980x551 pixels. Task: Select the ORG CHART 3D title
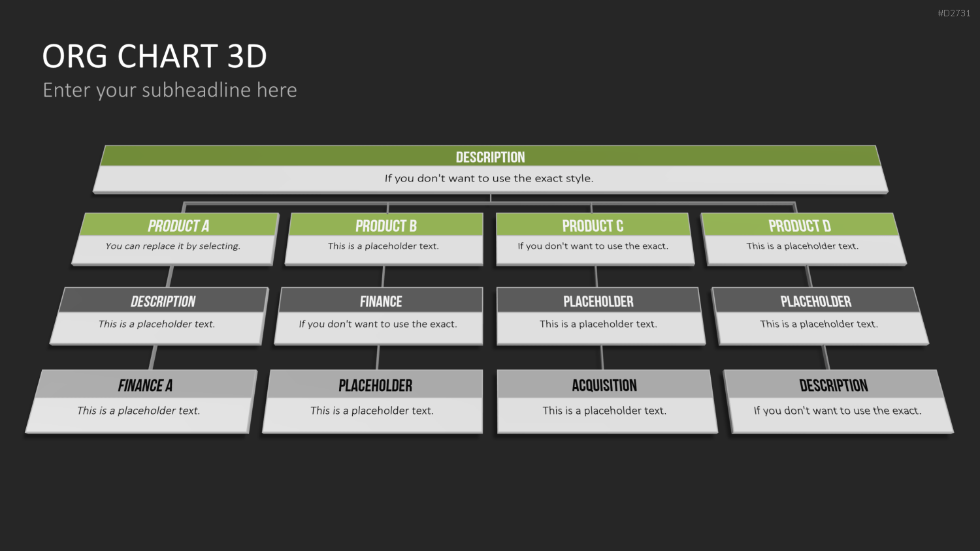click(155, 56)
